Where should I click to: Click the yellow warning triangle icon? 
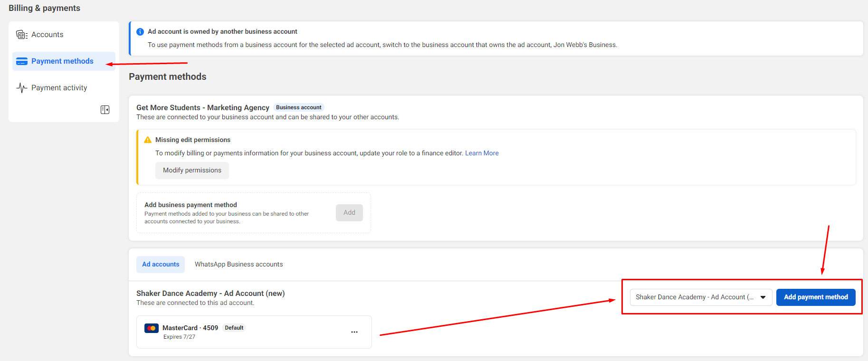click(x=148, y=140)
